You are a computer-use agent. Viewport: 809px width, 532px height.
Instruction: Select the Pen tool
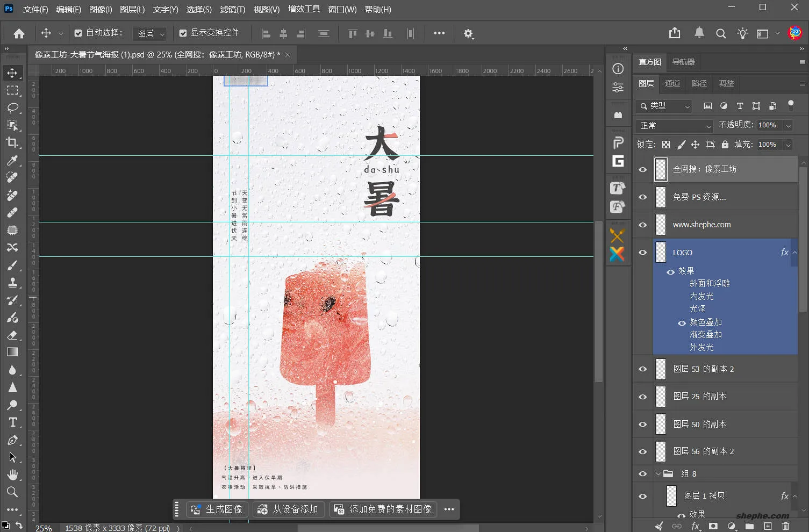click(x=12, y=440)
